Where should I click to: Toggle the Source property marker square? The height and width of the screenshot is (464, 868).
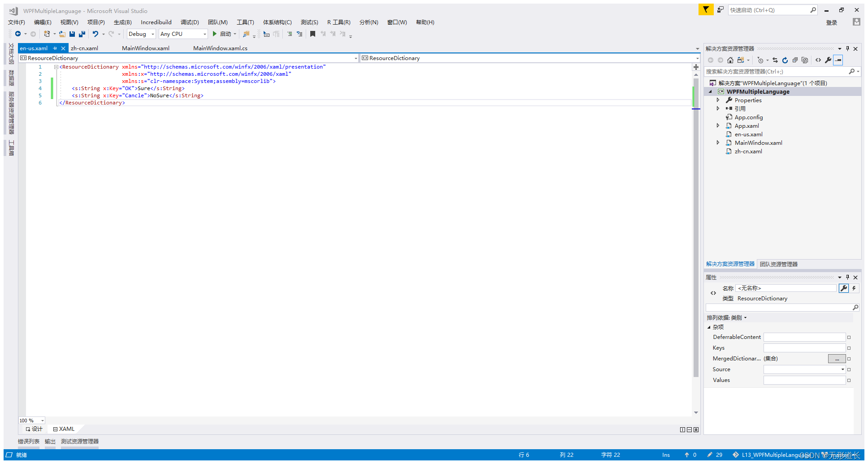pos(849,369)
